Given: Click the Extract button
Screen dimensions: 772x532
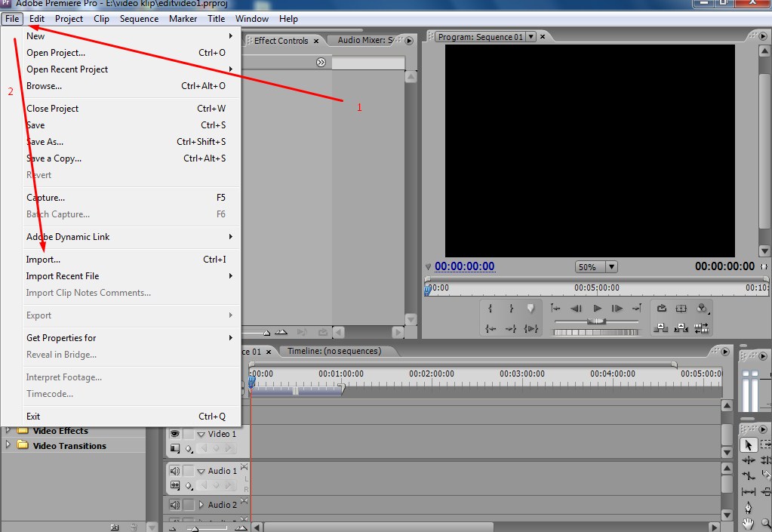Looking at the screenshot, I should tap(681, 328).
